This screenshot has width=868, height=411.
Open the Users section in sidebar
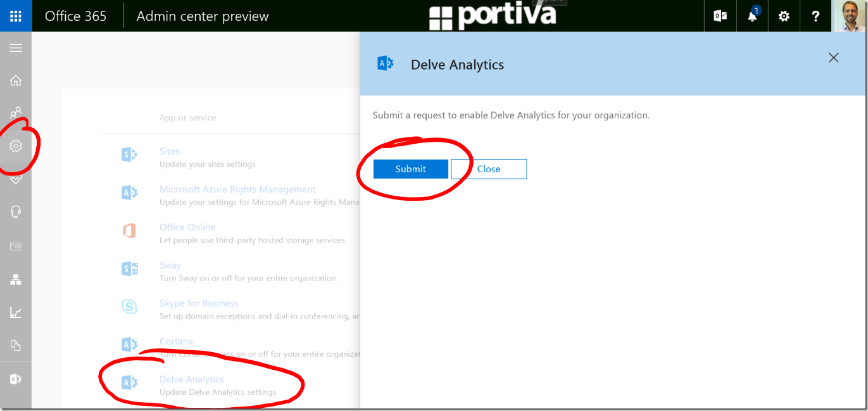click(x=16, y=113)
